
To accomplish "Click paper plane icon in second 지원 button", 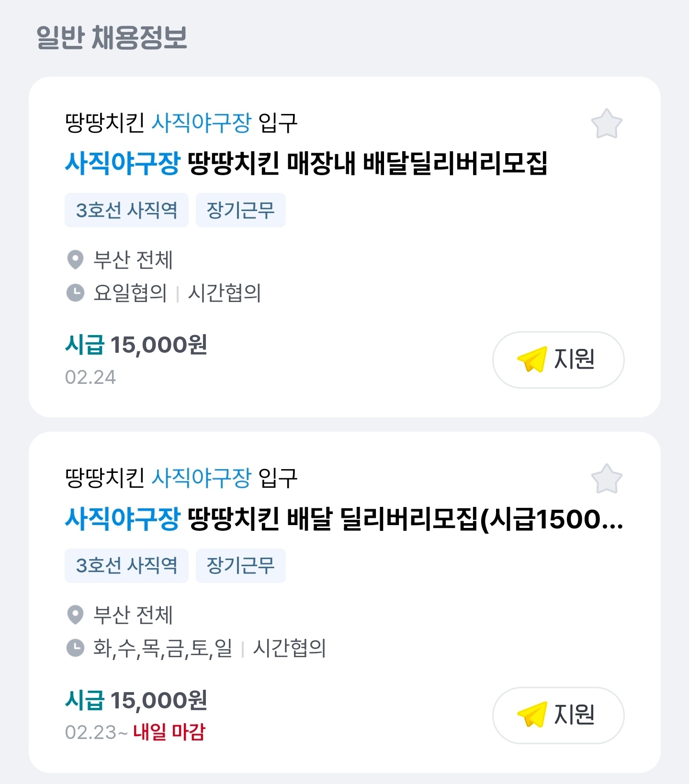I will tap(531, 715).
